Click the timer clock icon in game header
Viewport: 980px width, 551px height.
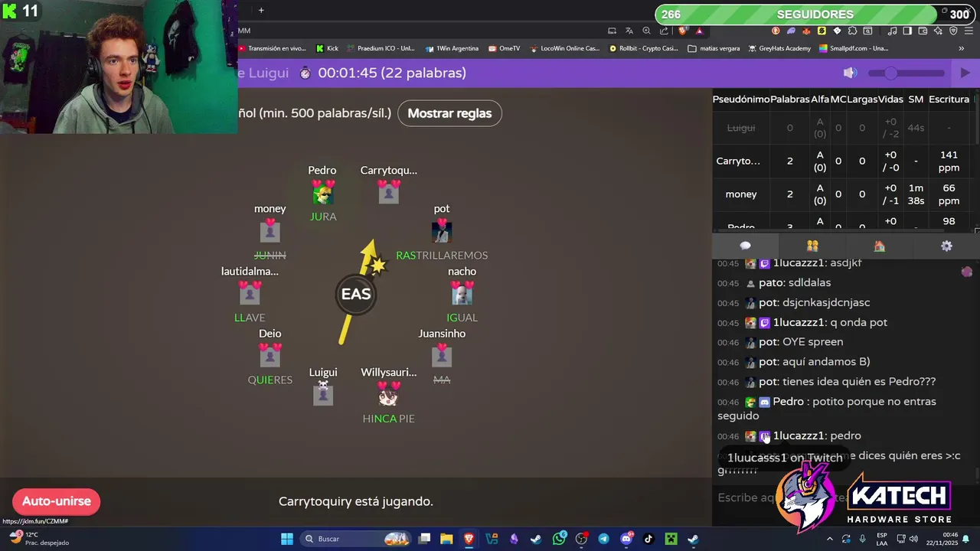coord(305,73)
